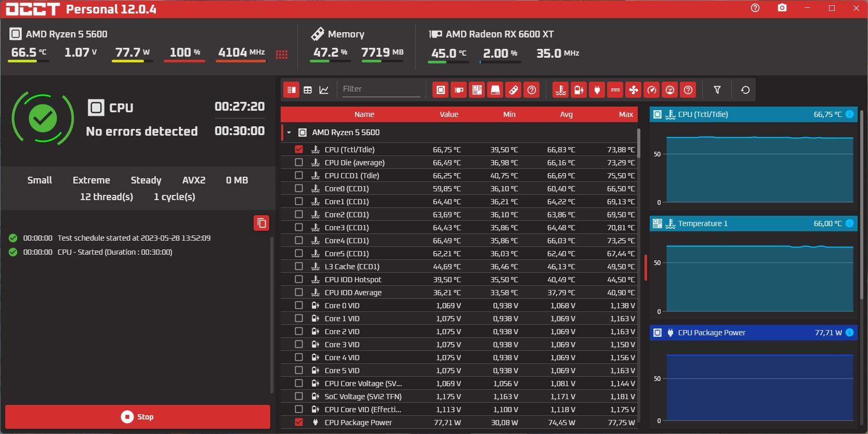Check the CPU IOD Hotspot checkbox
Screen dimensions: 868x434
(x=298, y=279)
